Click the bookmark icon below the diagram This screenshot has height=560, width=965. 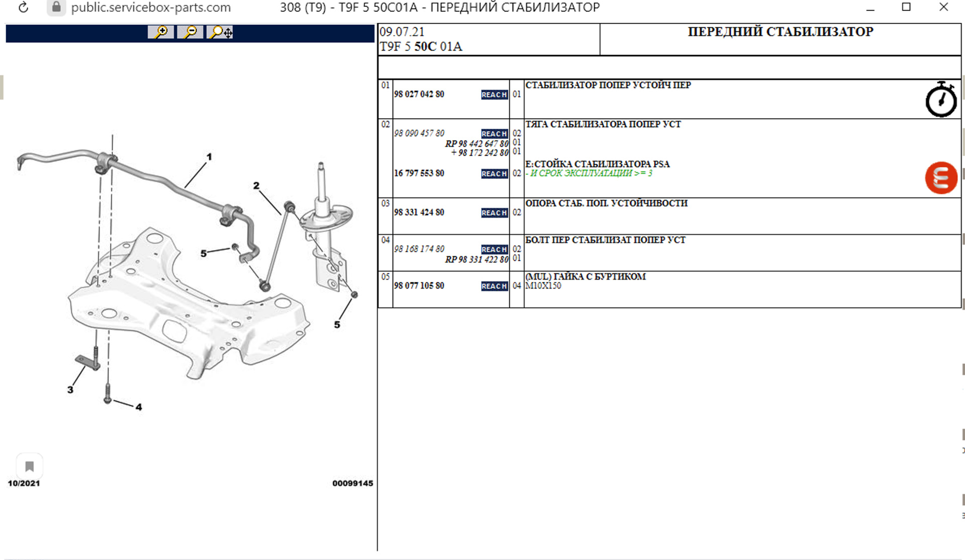[x=29, y=467]
